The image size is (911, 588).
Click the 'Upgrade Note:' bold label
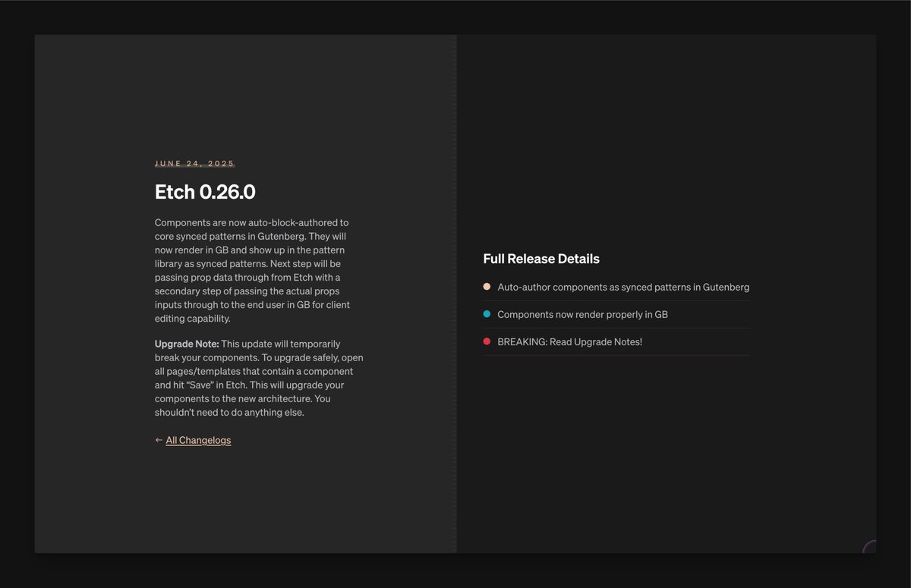[x=187, y=344]
